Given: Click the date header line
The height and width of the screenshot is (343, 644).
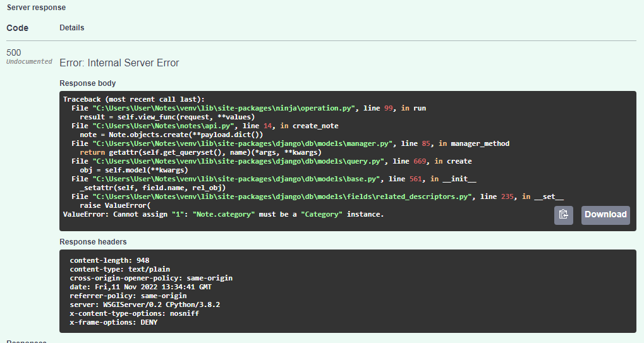Looking at the screenshot, I should point(141,287).
